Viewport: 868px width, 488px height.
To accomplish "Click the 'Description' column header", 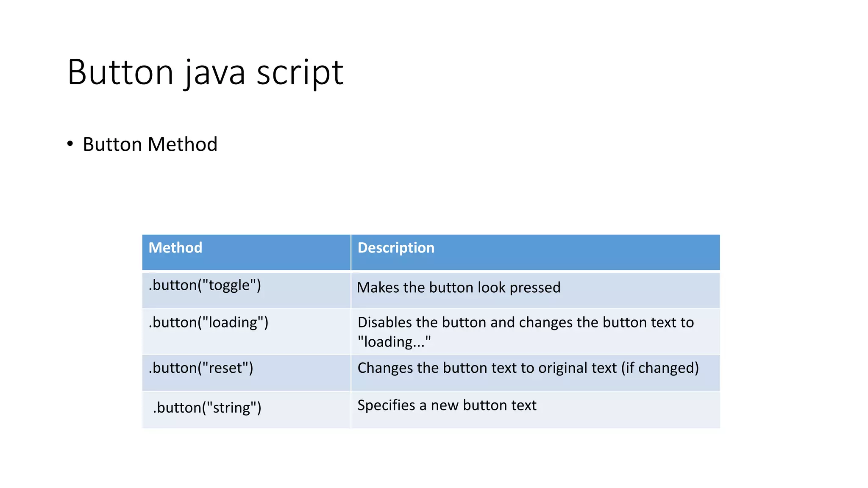I will tap(396, 248).
